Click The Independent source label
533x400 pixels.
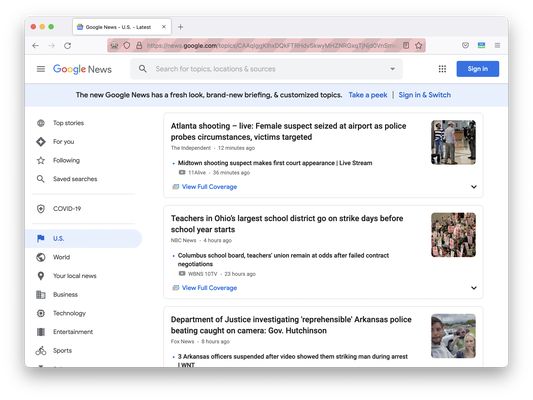(x=191, y=148)
